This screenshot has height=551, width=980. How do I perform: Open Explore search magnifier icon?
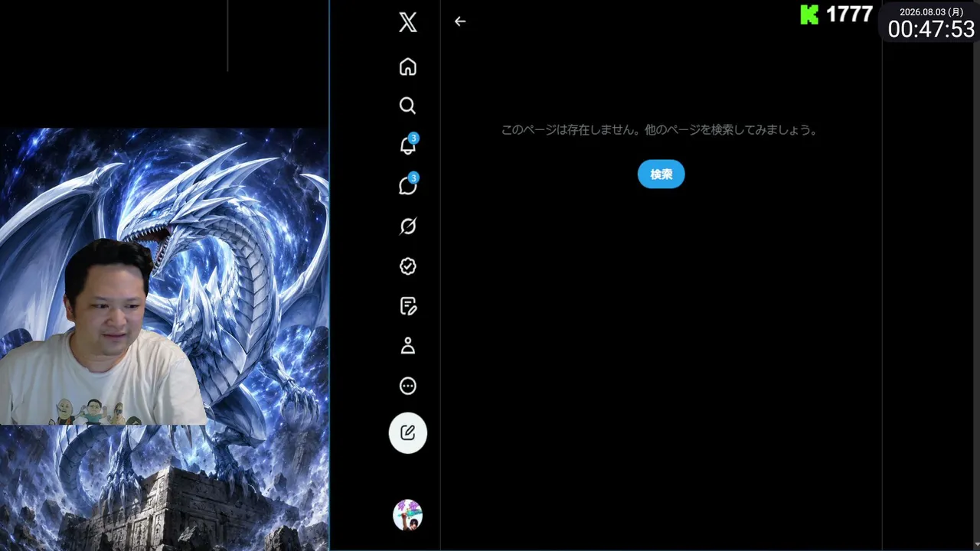(408, 106)
